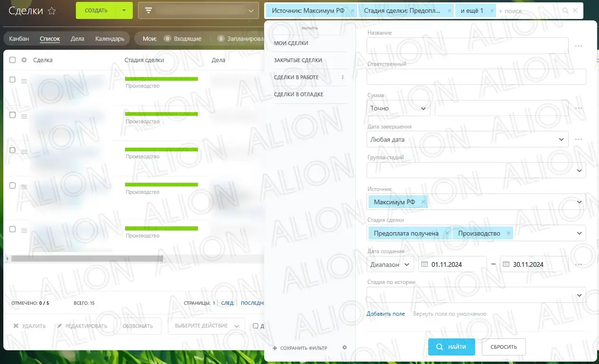Open Дата завершения 'Любая дата' dropdown
The image size is (599, 364).
468,139
